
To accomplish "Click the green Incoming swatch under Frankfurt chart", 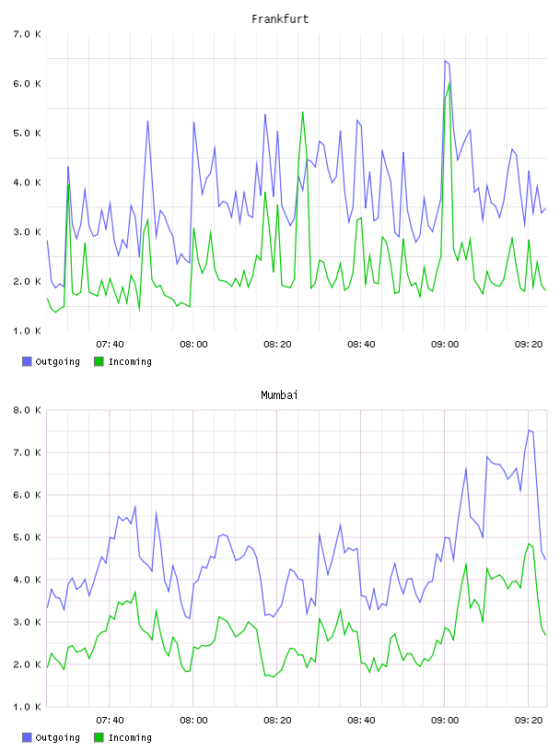I will click(x=99, y=361).
